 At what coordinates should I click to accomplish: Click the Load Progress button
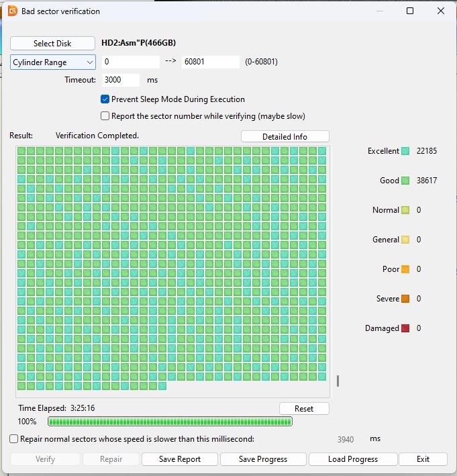[352, 459]
